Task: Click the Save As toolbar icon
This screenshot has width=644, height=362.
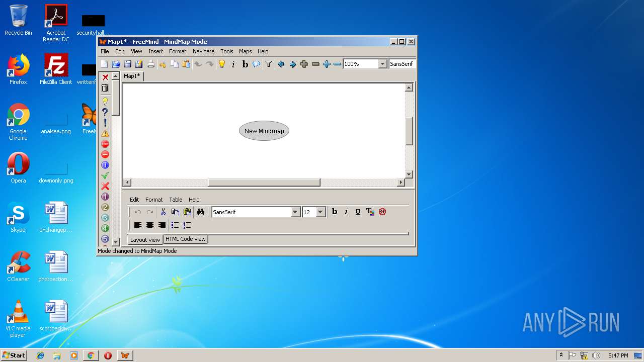Action: pyautogui.click(x=138, y=64)
